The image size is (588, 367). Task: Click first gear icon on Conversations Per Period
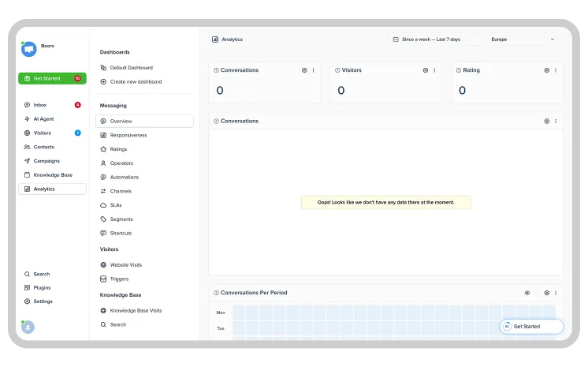pyautogui.click(x=527, y=293)
